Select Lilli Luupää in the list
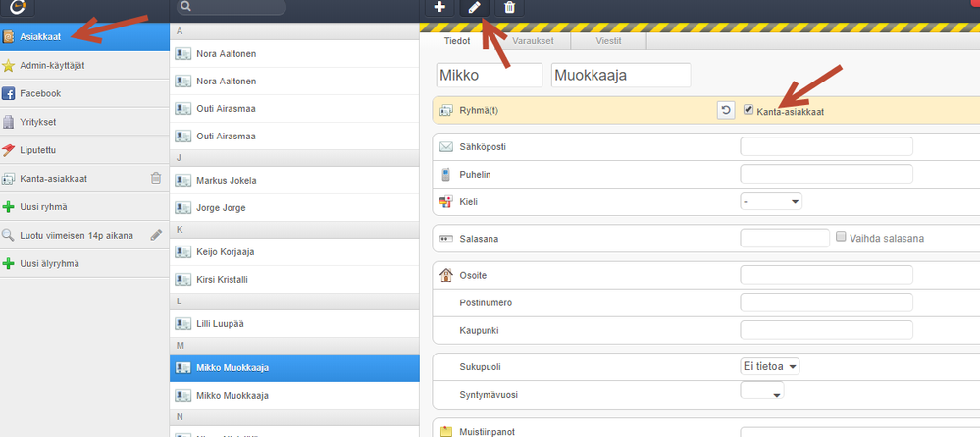The width and height of the screenshot is (980, 437). 294,324
